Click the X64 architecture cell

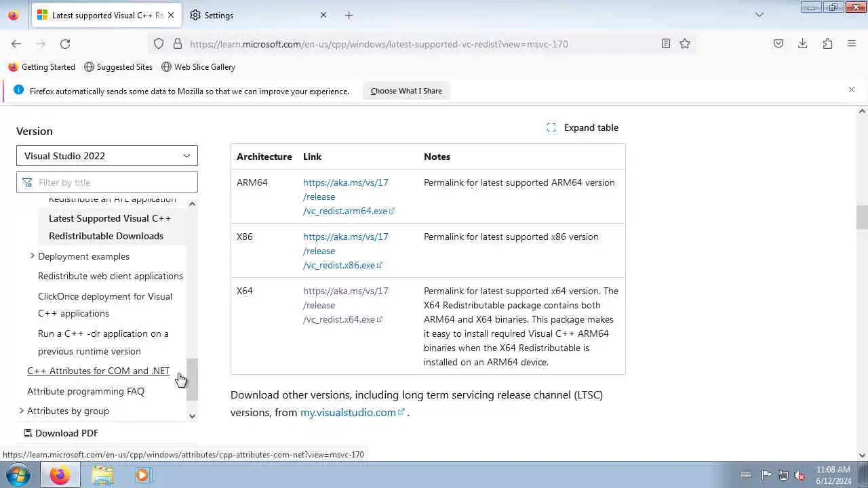tap(245, 291)
